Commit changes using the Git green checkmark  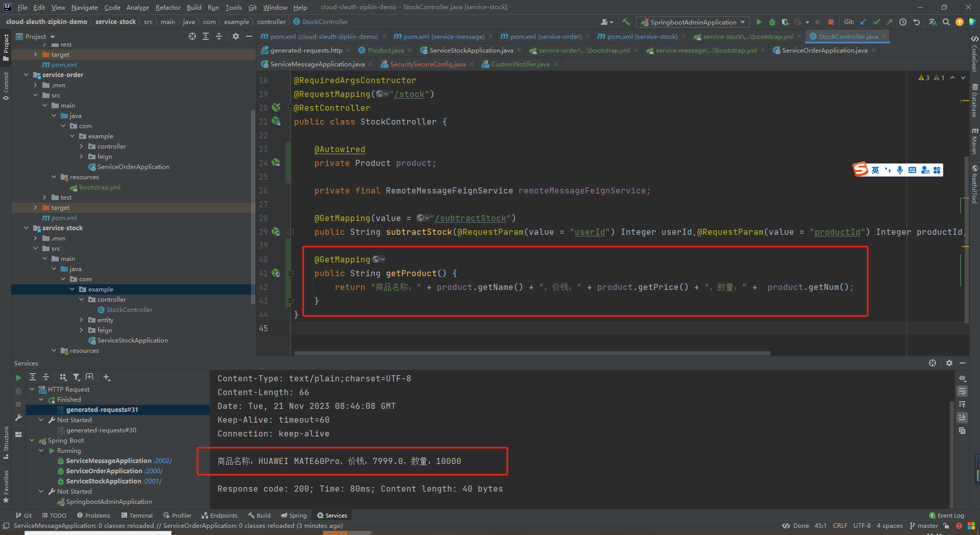click(876, 22)
